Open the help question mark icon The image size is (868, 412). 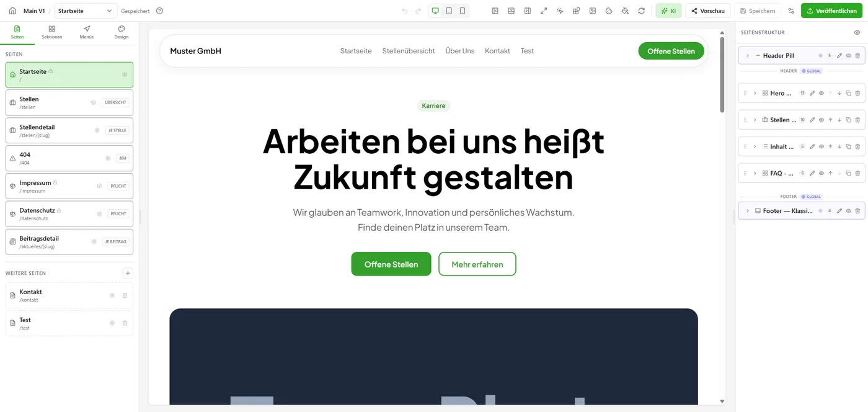point(160,11)
